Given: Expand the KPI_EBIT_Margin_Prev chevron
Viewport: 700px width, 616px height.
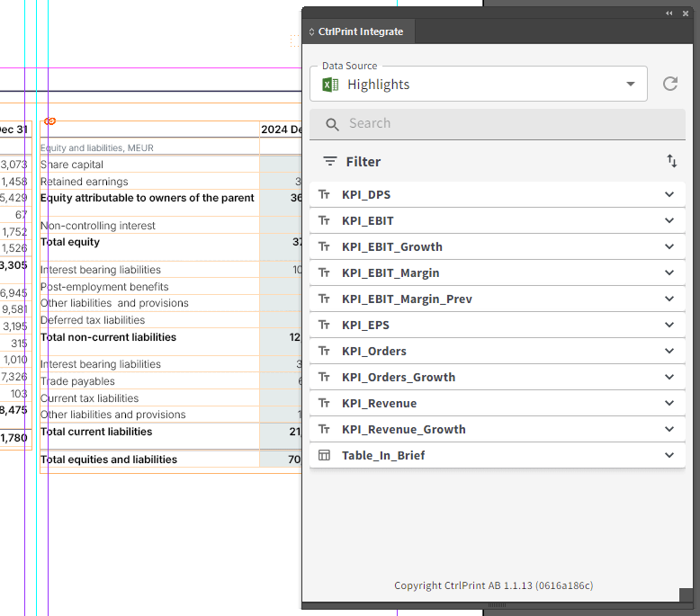Looking at the screenshot, I should click(669, 299).
